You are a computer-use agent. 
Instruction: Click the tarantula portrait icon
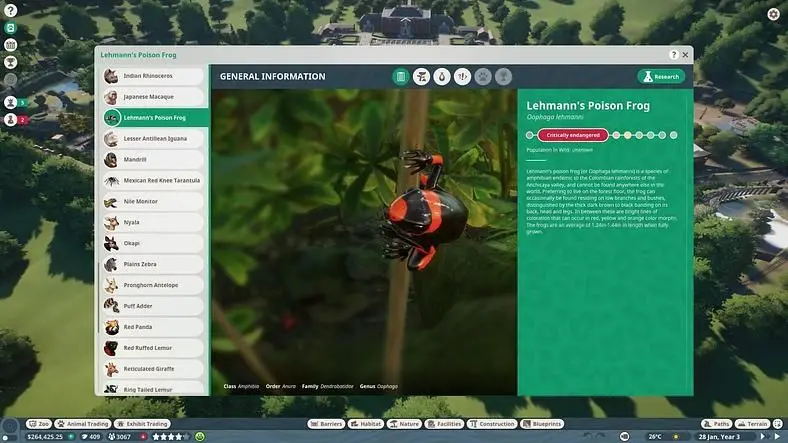click(111, 180)
